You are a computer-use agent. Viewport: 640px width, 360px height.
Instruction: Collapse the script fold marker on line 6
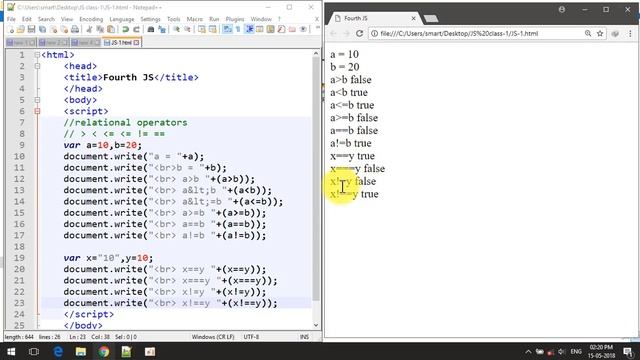point(37,111)
